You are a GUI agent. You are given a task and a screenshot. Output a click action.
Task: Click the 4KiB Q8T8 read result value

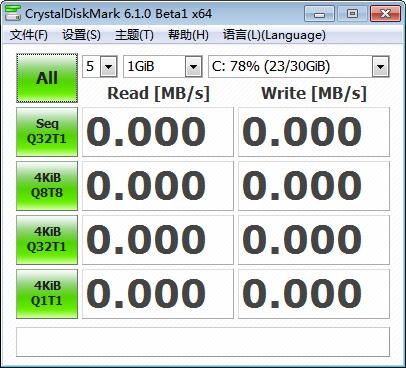[x=158, y=186]
